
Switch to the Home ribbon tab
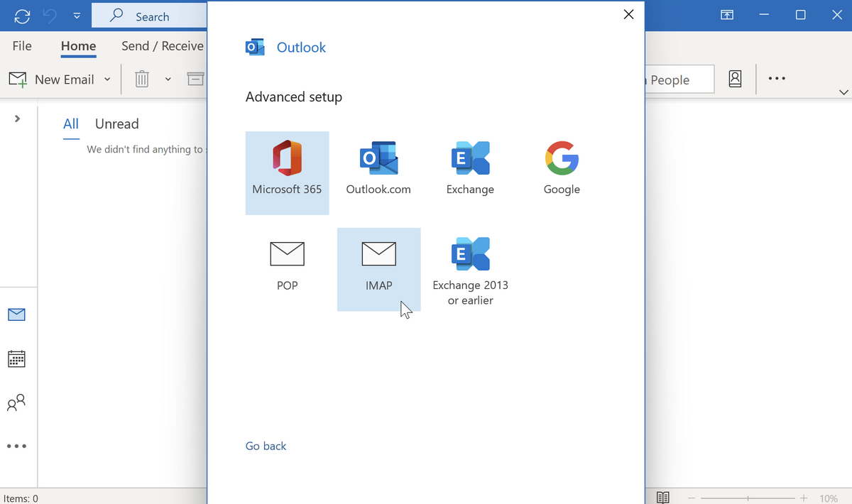[x=78, y=45]
